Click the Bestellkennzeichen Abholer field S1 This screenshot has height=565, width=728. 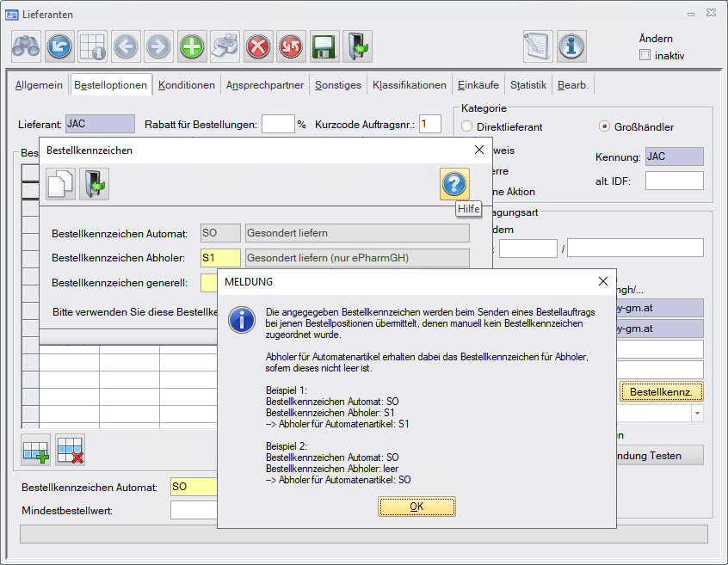click(220, 257)
